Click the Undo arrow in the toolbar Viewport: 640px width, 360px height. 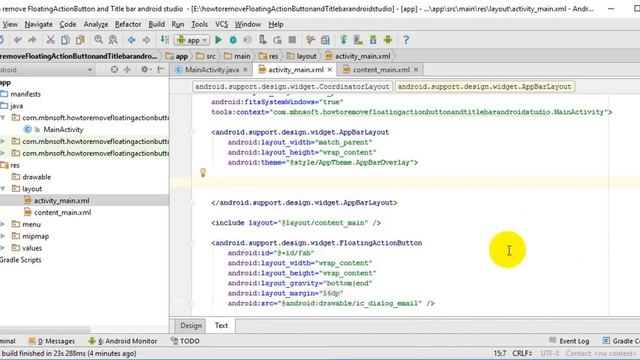(18, 40)
